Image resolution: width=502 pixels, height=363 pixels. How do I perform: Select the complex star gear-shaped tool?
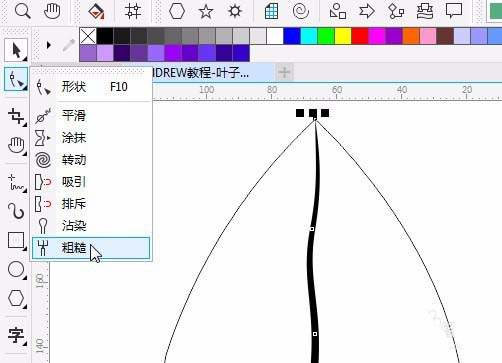coord(235,11)
